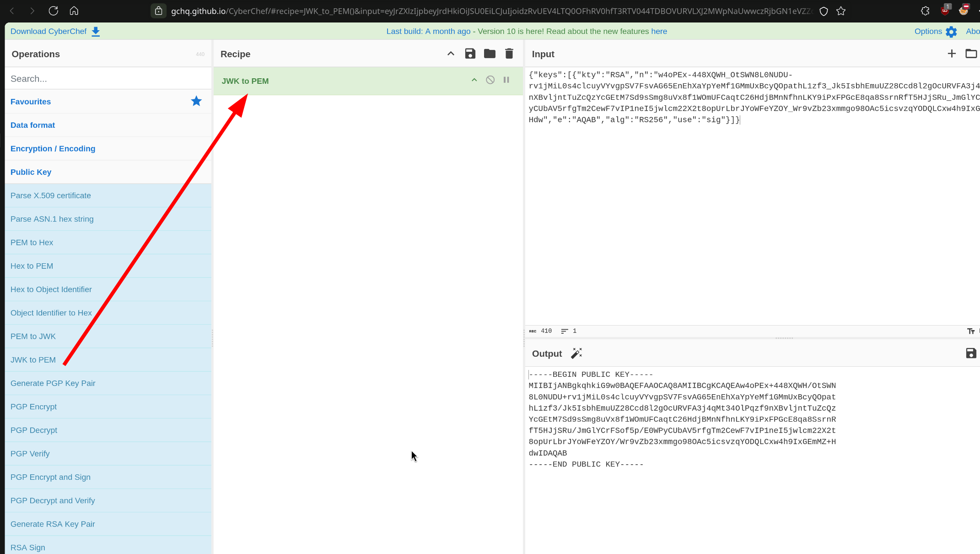Click the load recipe folder icon
This screenshot has width=980, height=554.
490,54
